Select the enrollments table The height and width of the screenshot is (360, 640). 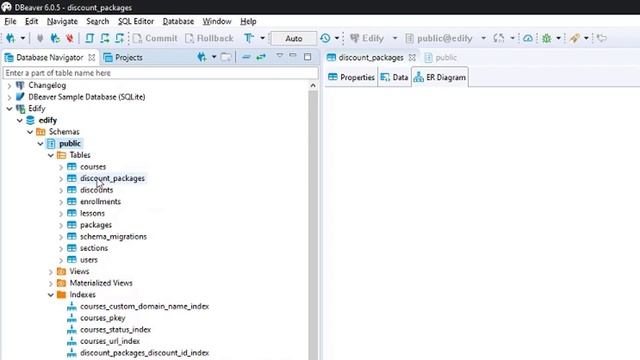click(x=100, y=202)
